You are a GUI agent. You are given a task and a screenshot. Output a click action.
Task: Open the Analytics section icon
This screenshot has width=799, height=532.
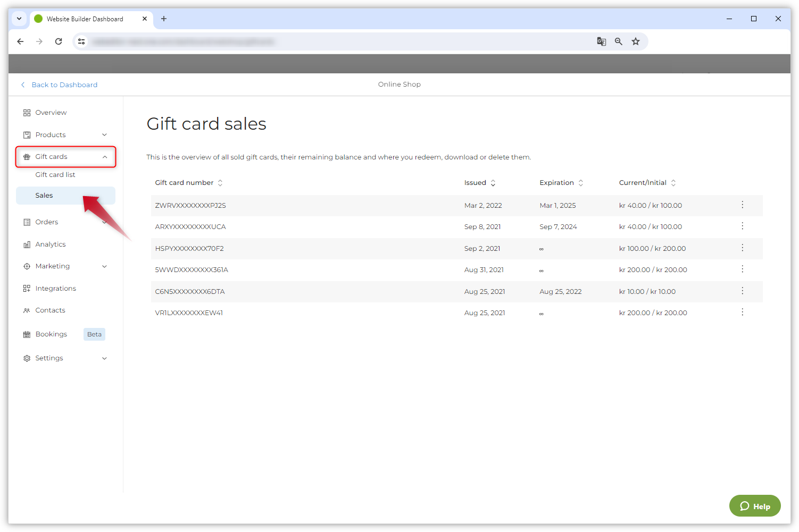pyautogui.click(x=27, y=244)
